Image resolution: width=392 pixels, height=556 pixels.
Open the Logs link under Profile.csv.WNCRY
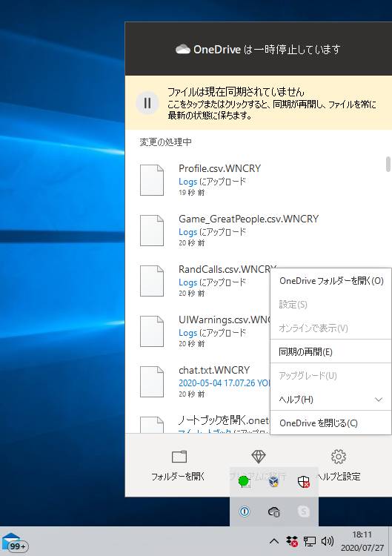click(x=187, y=182)
